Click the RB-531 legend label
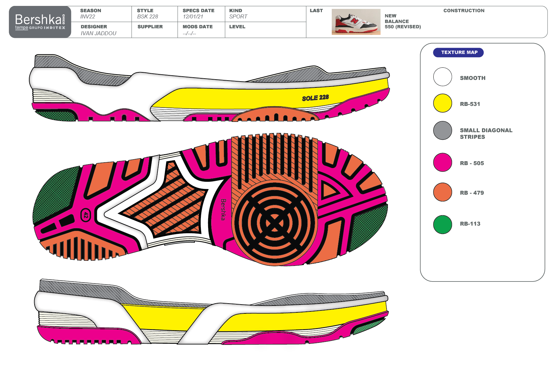 pos(470,104)
